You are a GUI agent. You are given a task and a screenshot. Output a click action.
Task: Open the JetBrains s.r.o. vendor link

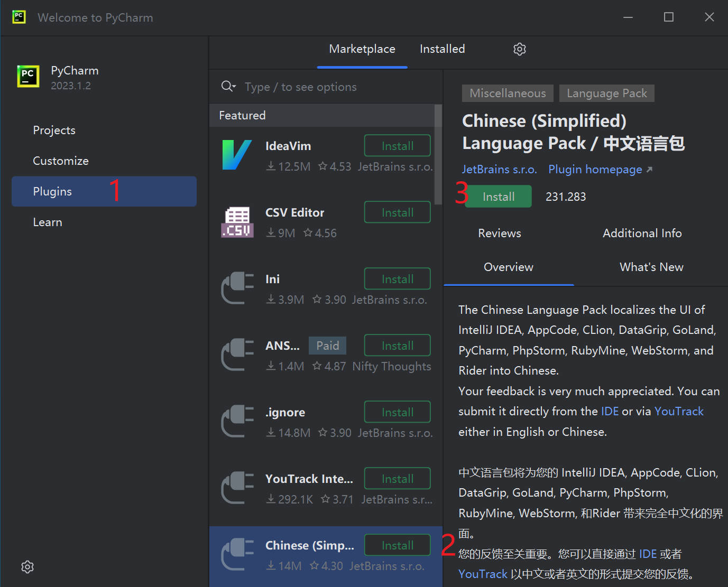point(500,169)
